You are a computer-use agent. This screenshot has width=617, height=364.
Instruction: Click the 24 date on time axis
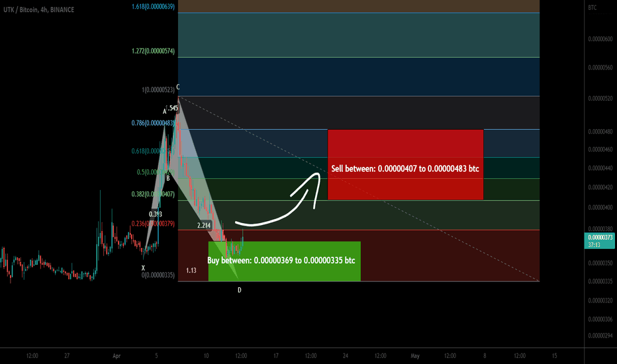pyautogui.click(x=346, y=356)
